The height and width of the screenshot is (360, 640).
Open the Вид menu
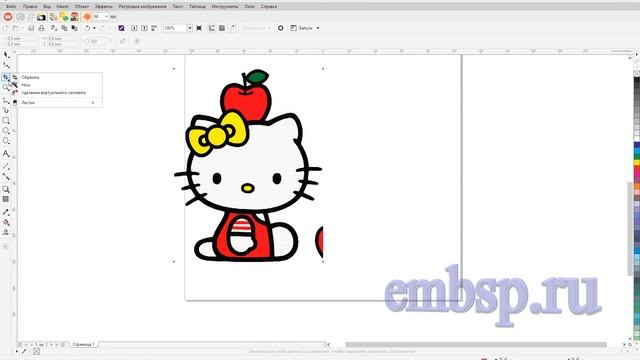[47, 7]
